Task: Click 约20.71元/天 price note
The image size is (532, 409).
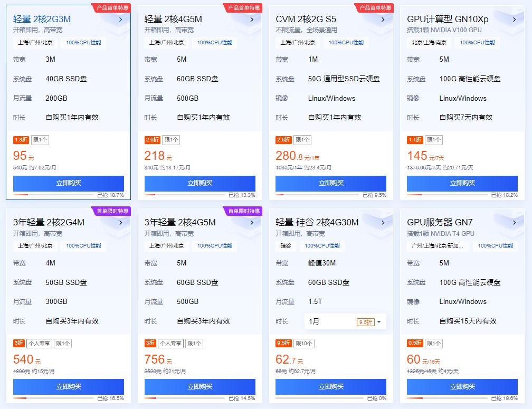Action: (458, 167)
